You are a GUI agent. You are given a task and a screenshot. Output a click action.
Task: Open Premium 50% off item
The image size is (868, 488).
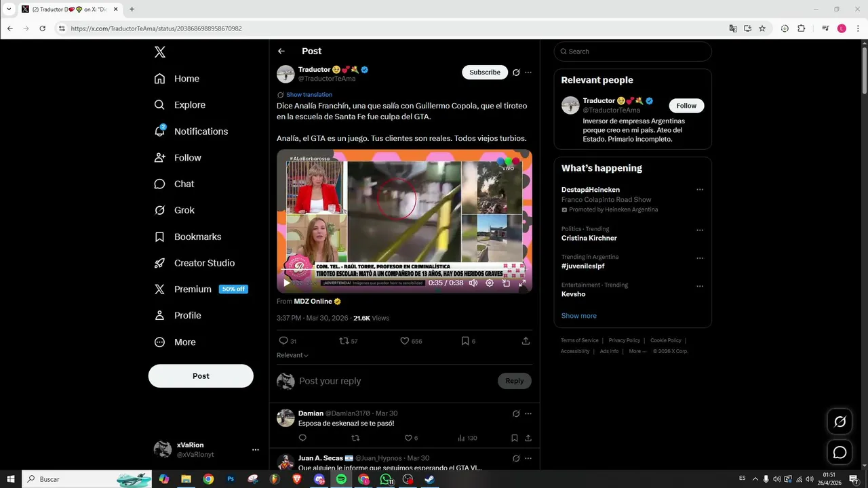(201, 289)
